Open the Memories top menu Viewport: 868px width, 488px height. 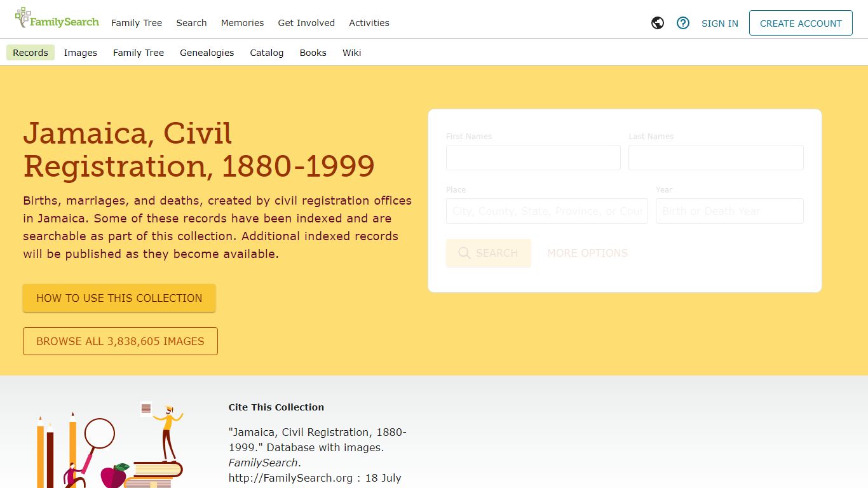pos(242,23)
